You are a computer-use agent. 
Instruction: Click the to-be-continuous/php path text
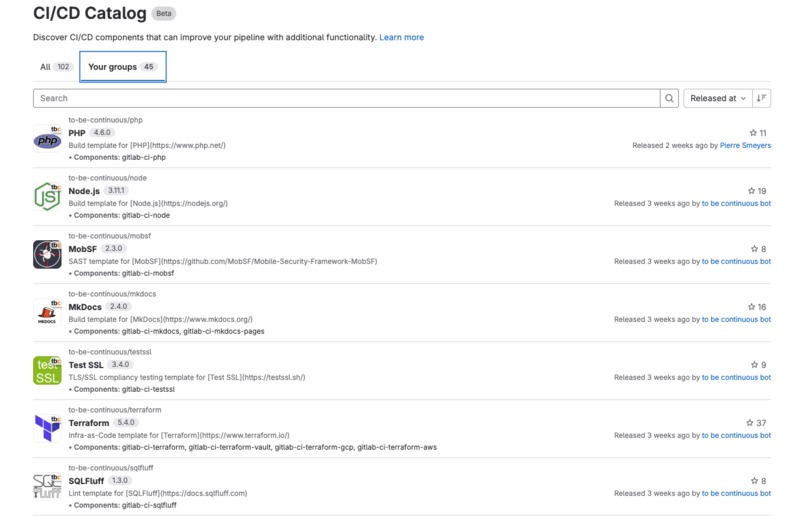105,120
